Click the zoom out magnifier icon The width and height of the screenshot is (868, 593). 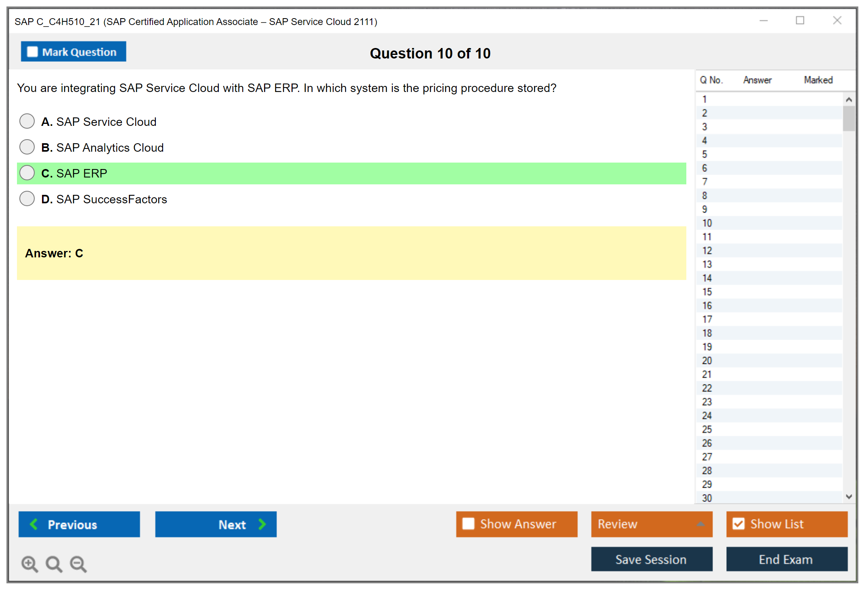click(x=78, y=564)
